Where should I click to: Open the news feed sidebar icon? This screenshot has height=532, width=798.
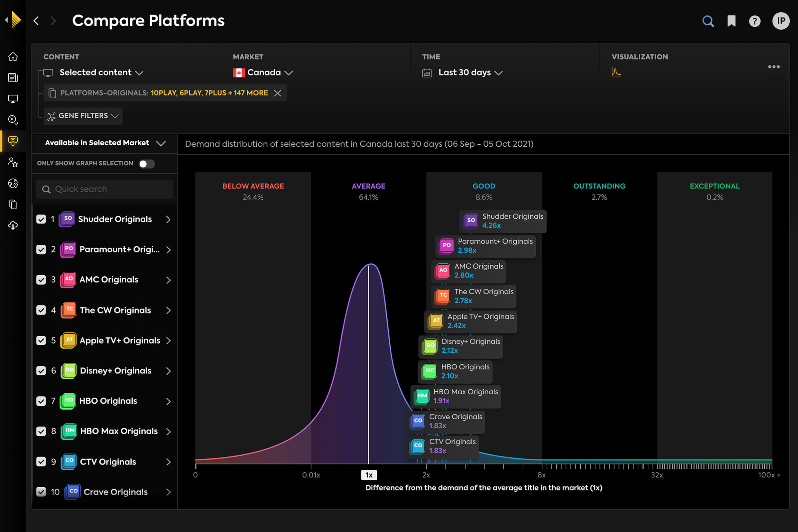[13, 78]
